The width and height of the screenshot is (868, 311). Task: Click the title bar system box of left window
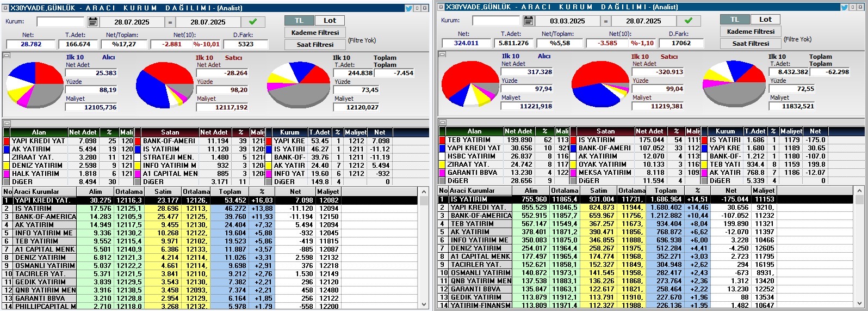tap(5, 8)
